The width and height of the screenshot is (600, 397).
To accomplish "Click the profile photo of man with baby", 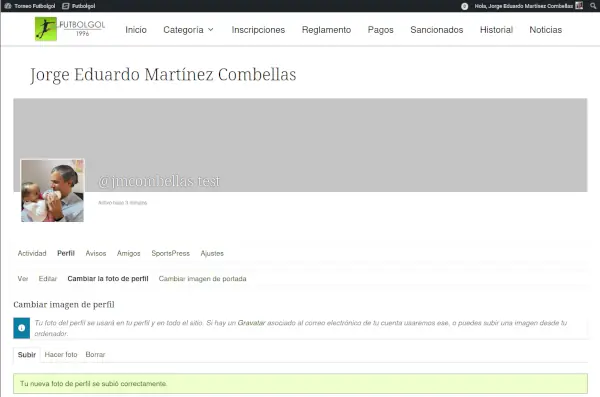I will click(x=52, y=191).
